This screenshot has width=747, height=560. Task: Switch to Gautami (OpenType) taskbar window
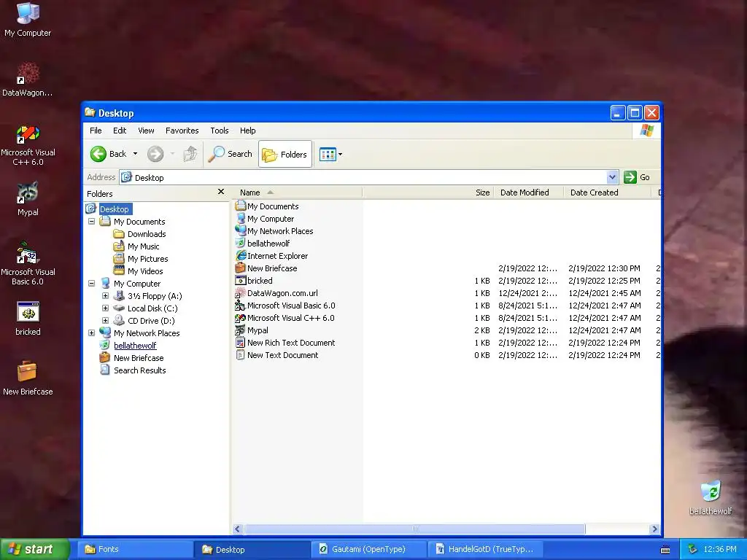pyautogui.click(x=368, y=549)
